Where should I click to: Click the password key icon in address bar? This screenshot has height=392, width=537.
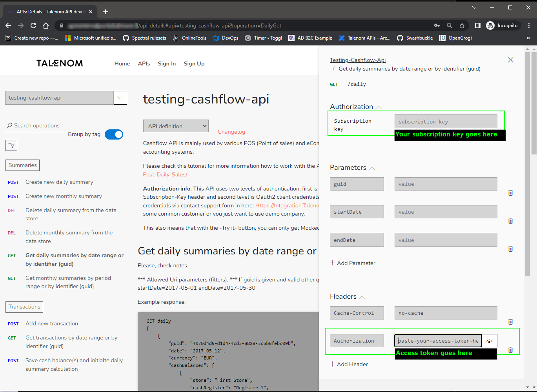[437, 25]
